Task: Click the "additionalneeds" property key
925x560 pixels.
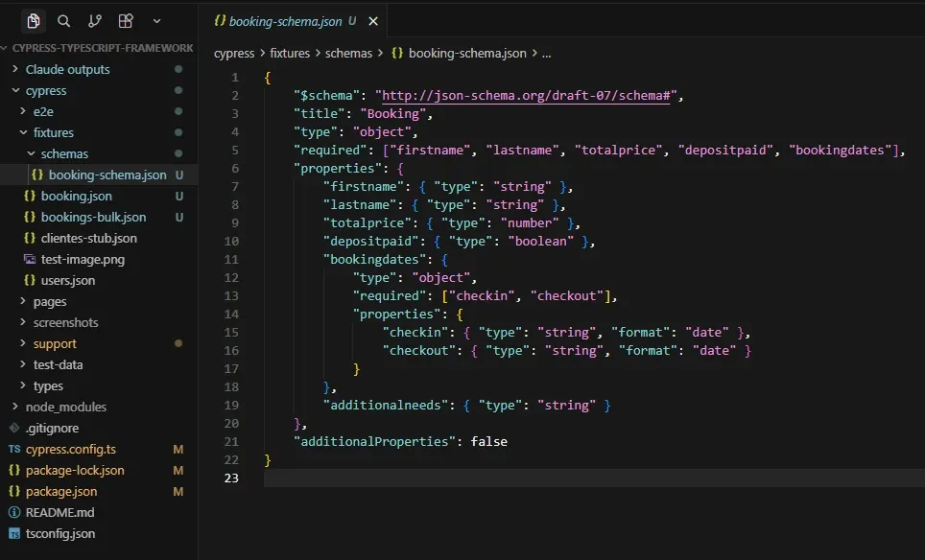Action: pos(385,405)
